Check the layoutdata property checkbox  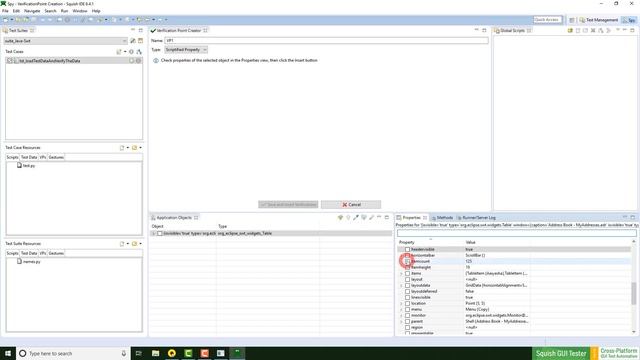[x=407, y=285]
